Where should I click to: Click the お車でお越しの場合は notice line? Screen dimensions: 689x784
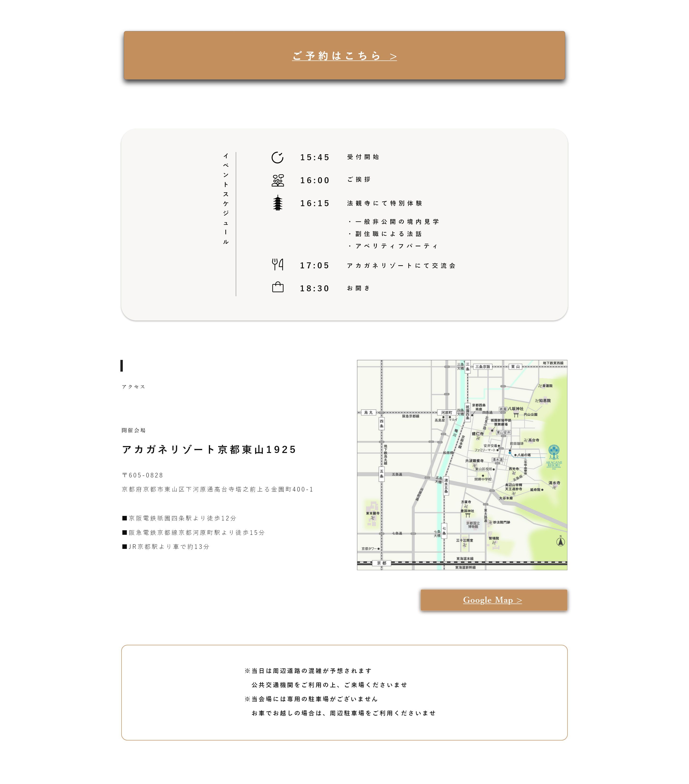tap(343, 713)
